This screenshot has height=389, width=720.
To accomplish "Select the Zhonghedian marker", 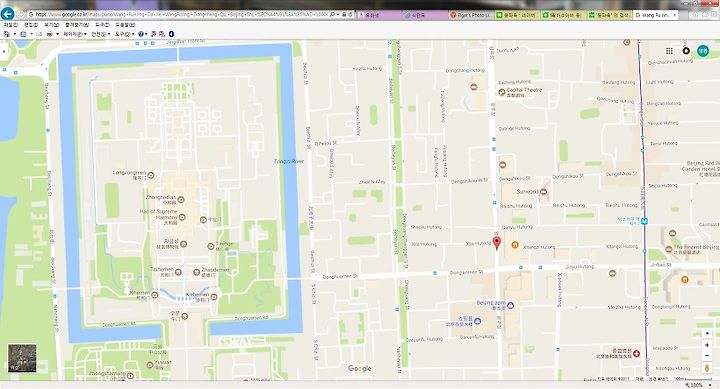I will [x=181, y=200].
